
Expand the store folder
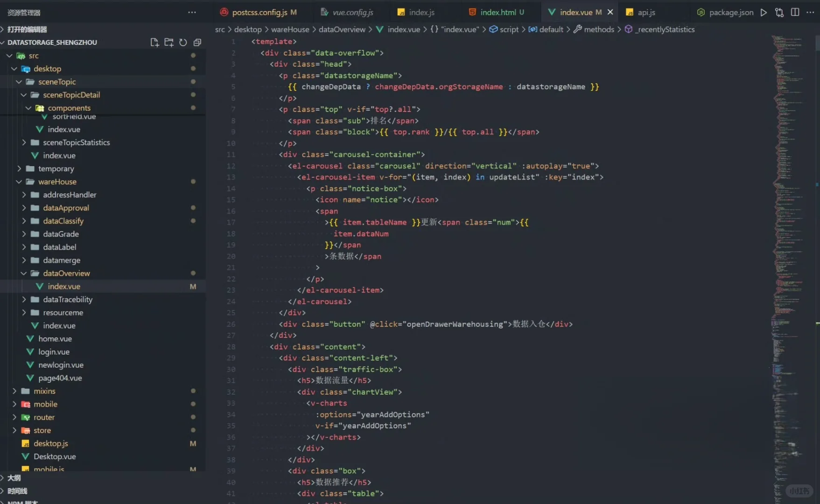pyautogui.click(x=14, y=430)
